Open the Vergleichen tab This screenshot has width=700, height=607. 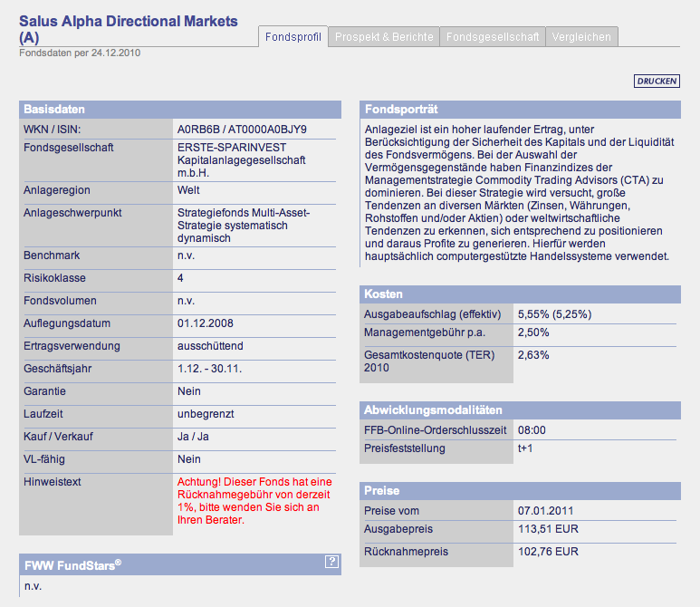pyautogui.click(x=581, y=36)
